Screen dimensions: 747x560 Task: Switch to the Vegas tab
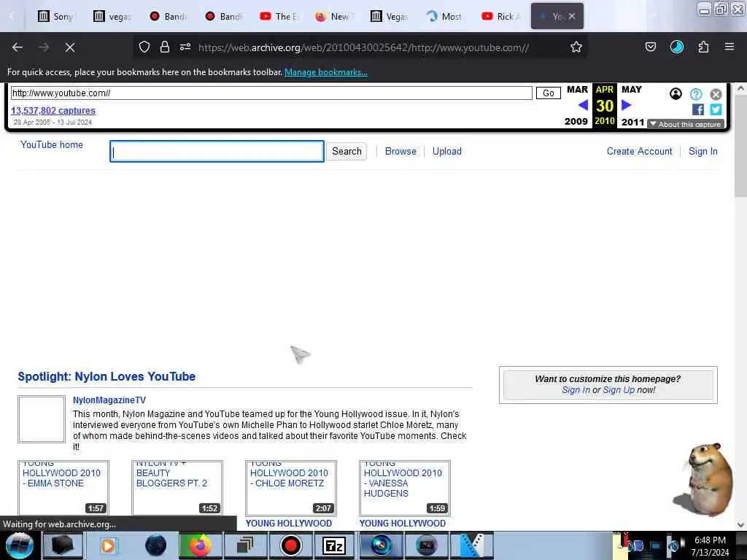pyautogui.click(x=390, y=16)
